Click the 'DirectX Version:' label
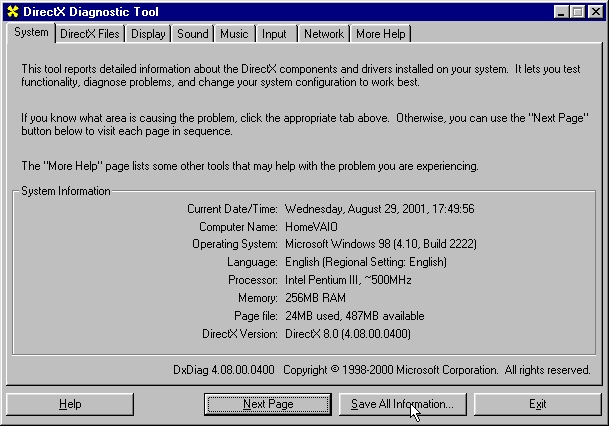Screen dimensions: 609x426 click(x=240, y=334)
